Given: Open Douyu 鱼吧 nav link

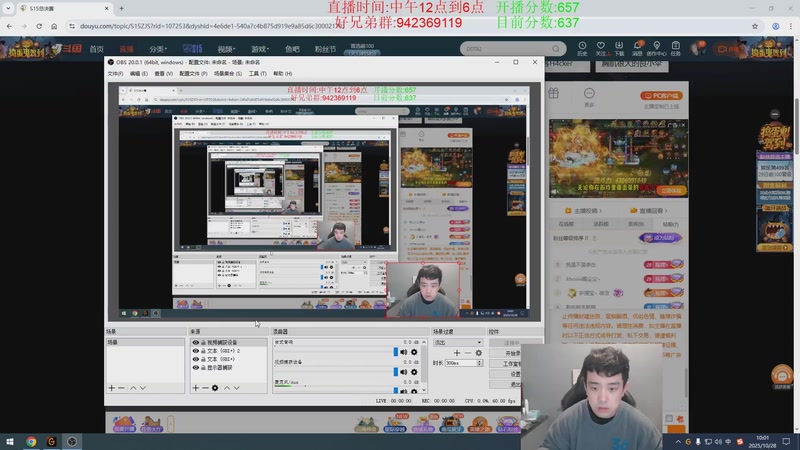Looking at the screenshot, I should coord(292,49).
